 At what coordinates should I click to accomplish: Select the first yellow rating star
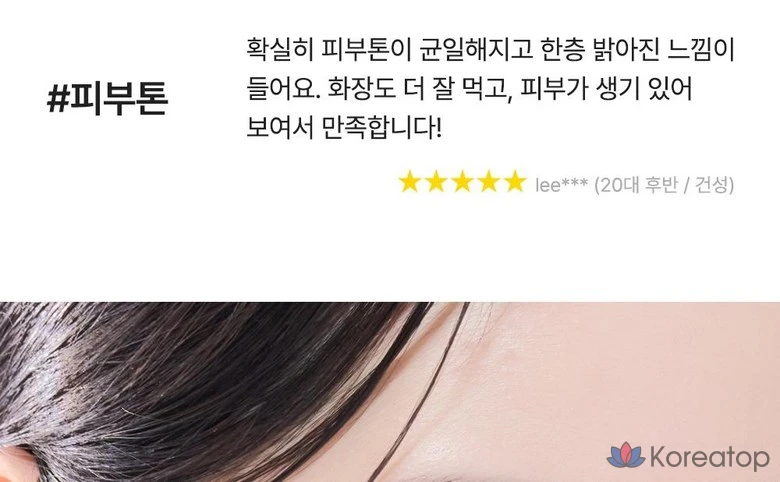tap(410, 182)
